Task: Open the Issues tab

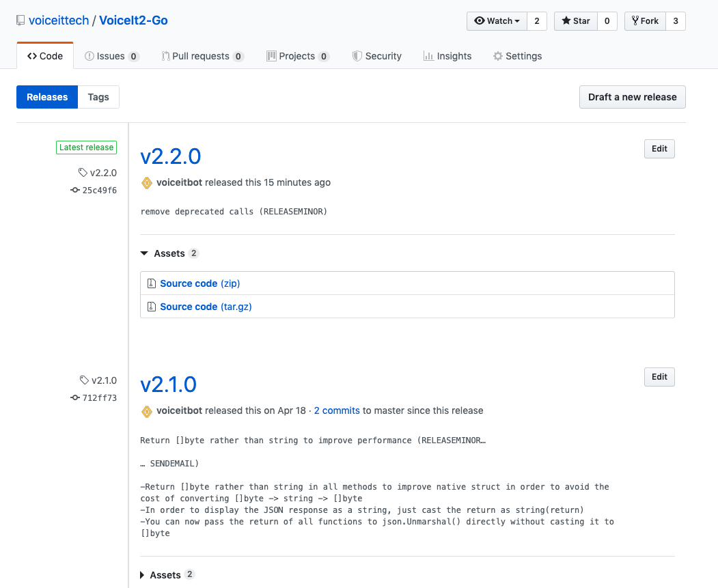Action: coord(112,56)
